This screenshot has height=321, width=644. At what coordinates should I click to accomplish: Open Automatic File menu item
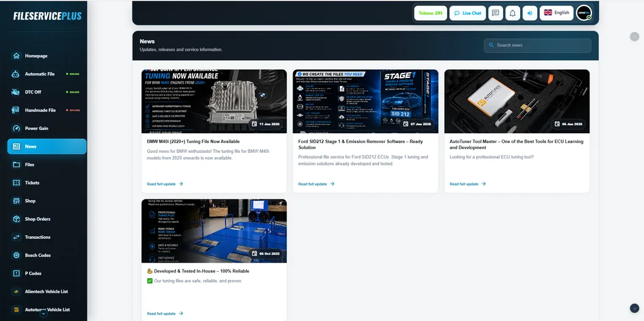pyautogui.click(x=47, y=74)
